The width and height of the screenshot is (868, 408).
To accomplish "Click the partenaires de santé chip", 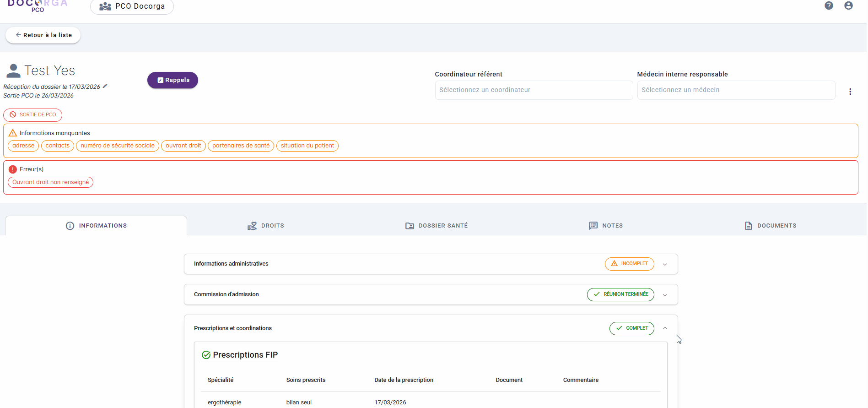I will pyautogui.click(x=241, y=146).
